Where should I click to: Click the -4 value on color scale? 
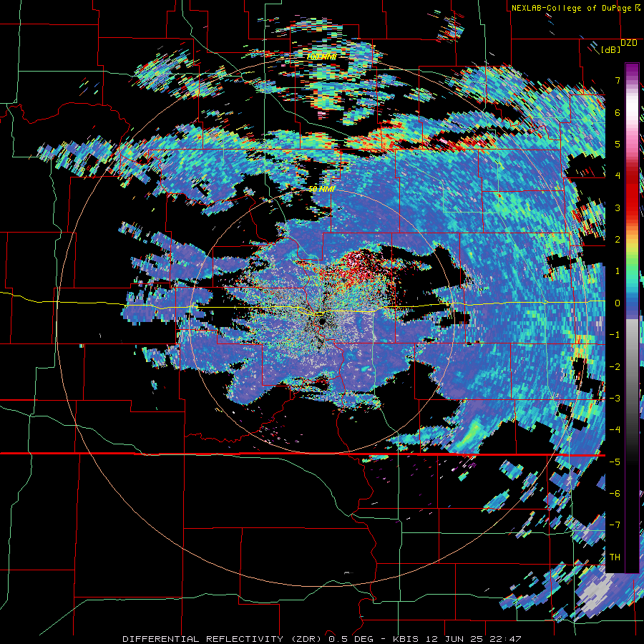click(615, 430)
